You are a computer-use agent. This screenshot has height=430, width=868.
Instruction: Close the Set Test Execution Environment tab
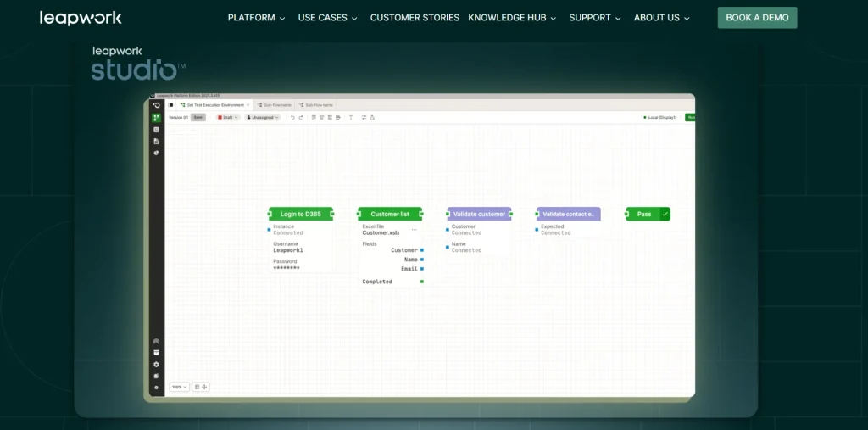click(248, 104)
